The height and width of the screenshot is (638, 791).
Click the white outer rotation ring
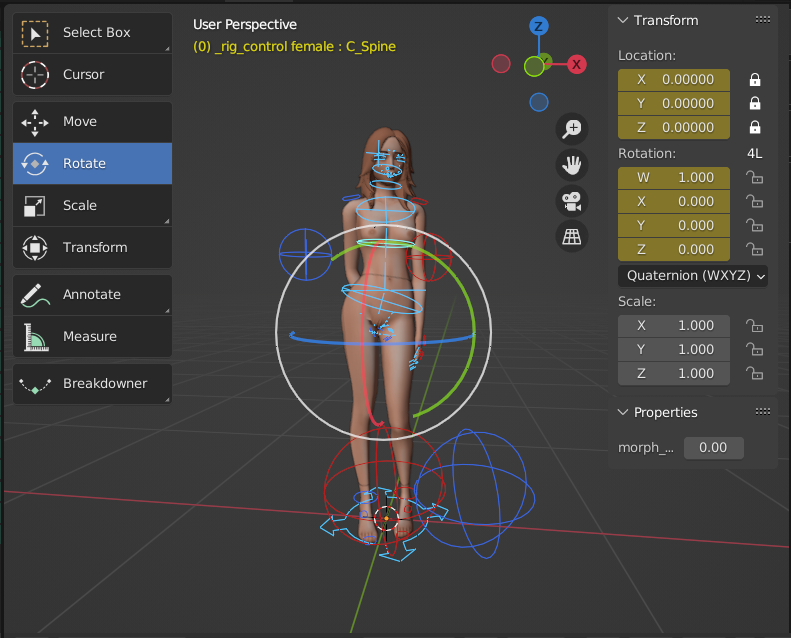(x=276, y=333)
